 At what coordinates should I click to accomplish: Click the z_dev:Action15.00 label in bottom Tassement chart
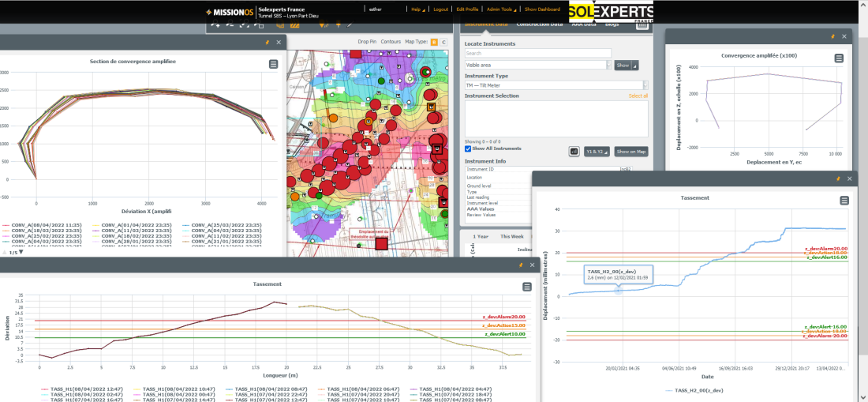(504, 325)
